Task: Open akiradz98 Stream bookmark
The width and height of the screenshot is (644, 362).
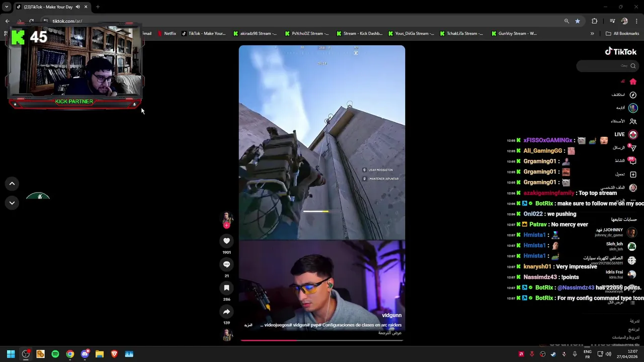Action: click(255, 34)
